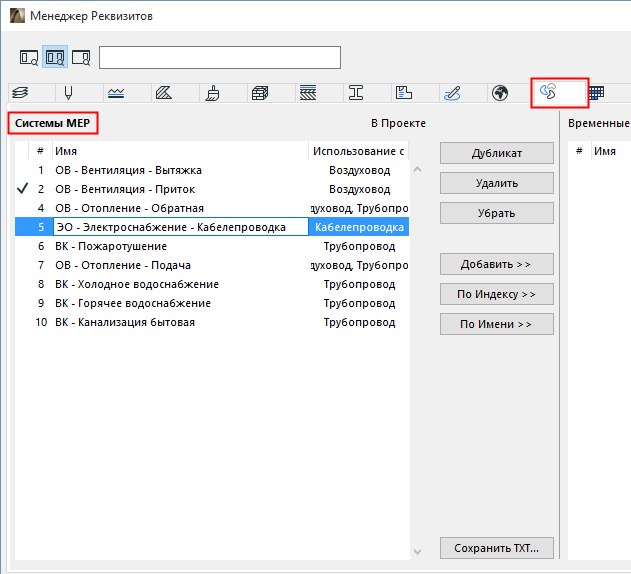Click the name field ЭО - Электроснабжение - Кабелепроводка

coord(181,227)
